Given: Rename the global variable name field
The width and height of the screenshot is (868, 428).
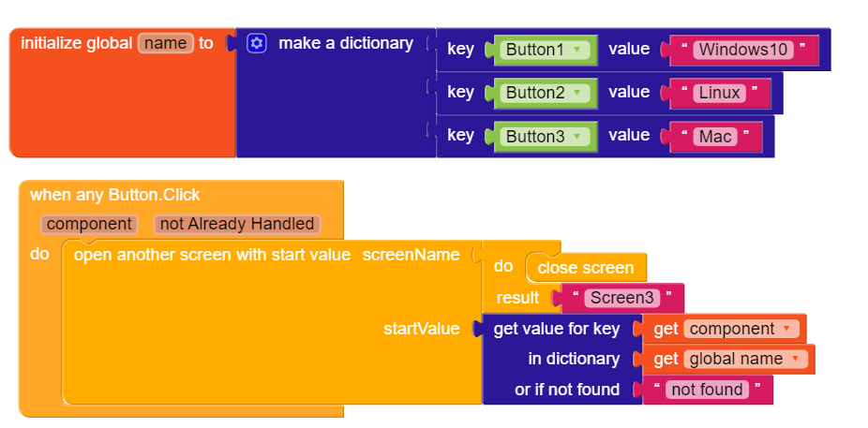Looking at the screenshot, I should point(166,43).
